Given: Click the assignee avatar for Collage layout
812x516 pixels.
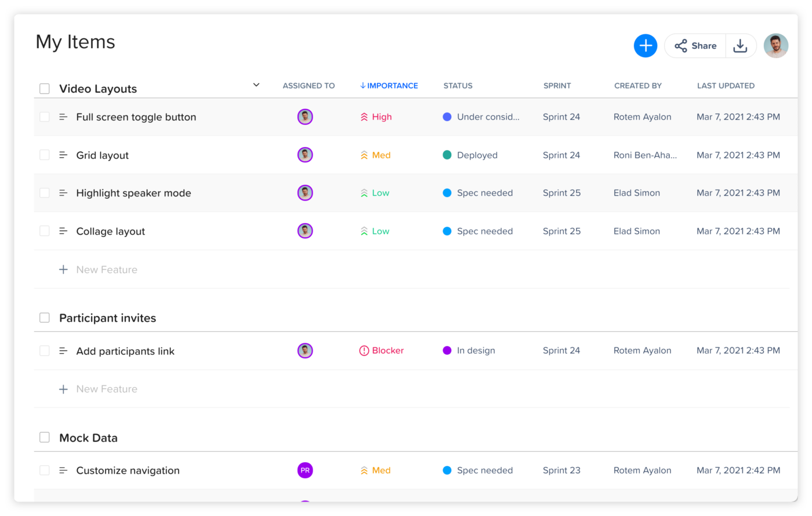Looking at the screenshot, I should click(x=305, y=231).
